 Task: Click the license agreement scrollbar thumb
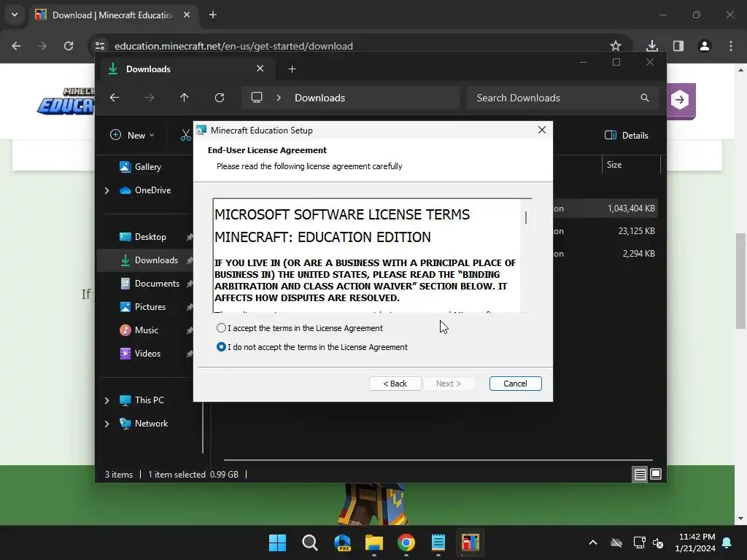click(525, 217)
